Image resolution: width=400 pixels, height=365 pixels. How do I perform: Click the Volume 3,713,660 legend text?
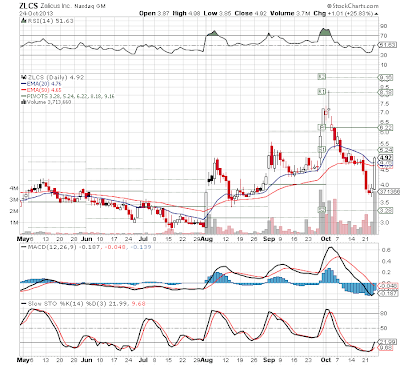(49, 102)
